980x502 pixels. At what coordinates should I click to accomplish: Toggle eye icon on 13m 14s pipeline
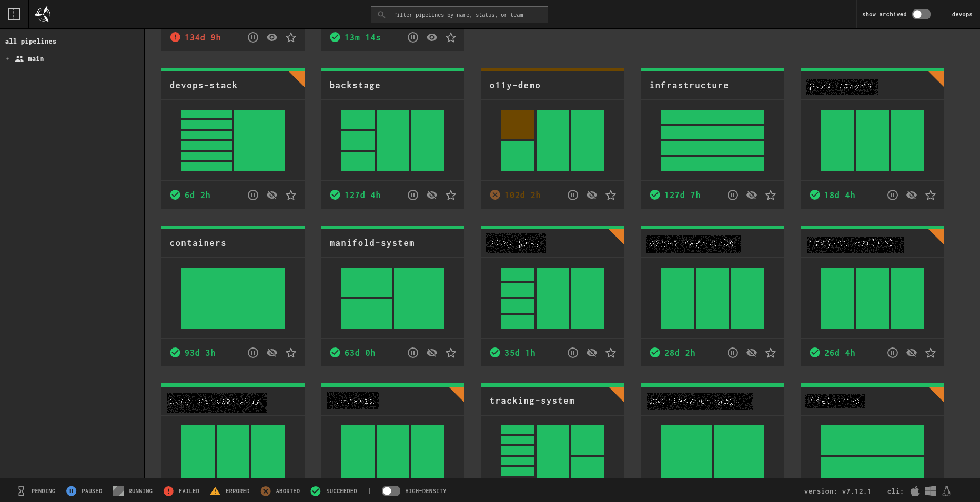[432, 37]
